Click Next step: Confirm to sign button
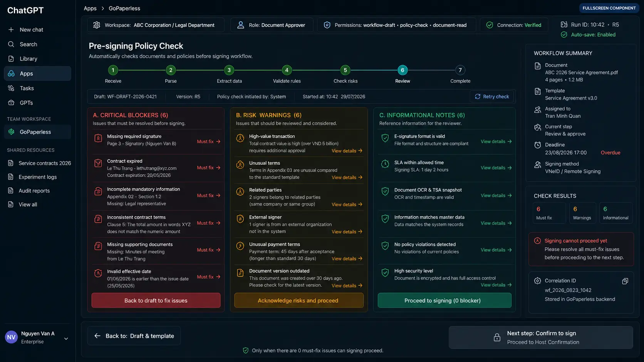The height and width of the screenshot is (362, 644). click(x=541, y=337)
